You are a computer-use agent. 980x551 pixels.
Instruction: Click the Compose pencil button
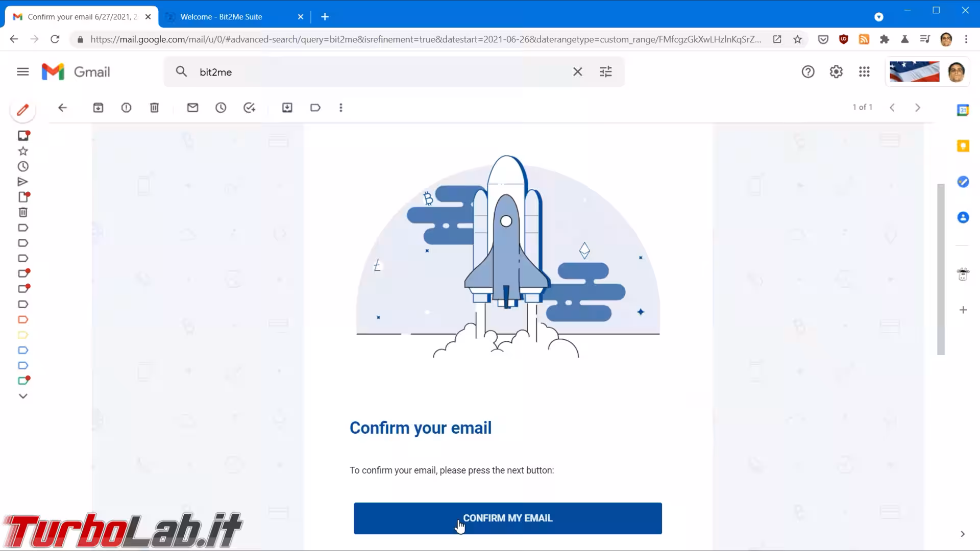[x=22, y=110]
